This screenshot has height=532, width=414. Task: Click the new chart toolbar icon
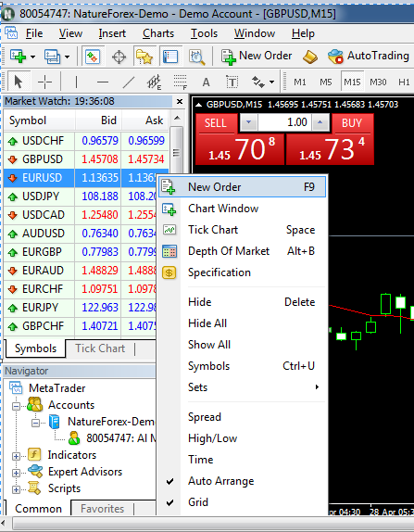coord(19,56)
